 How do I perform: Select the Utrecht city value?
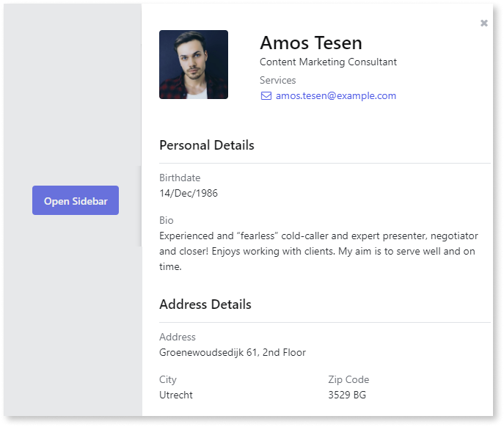[176, 395]
